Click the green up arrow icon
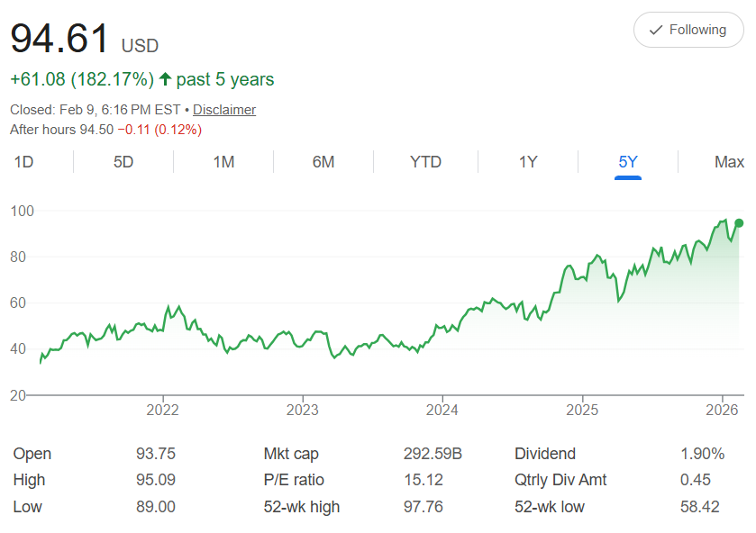Screen dimensions: 756x533 (165, 79)
